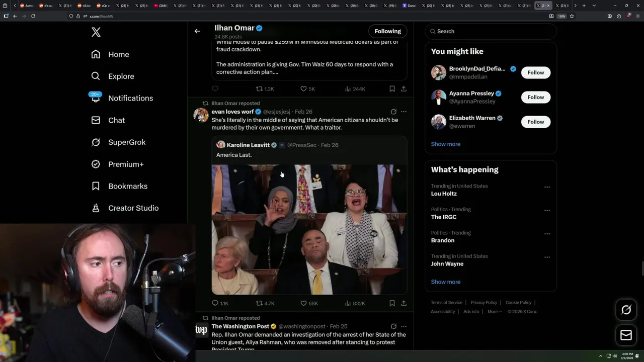Reload the page in the browser toolbar
644x362 pixels.
coord(33,16)
